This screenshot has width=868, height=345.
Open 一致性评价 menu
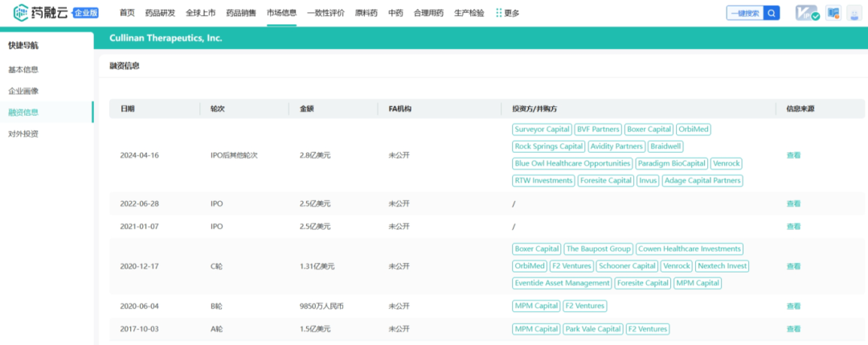tap(325, 14)
